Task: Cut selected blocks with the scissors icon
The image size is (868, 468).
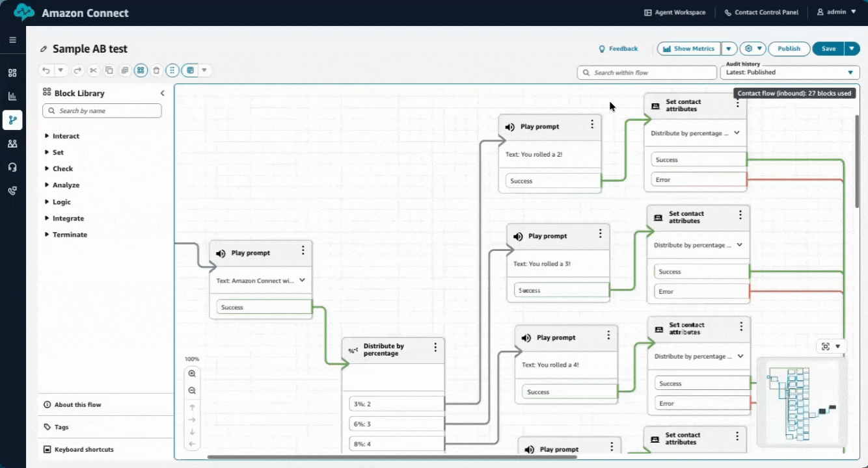Action: 93,70
